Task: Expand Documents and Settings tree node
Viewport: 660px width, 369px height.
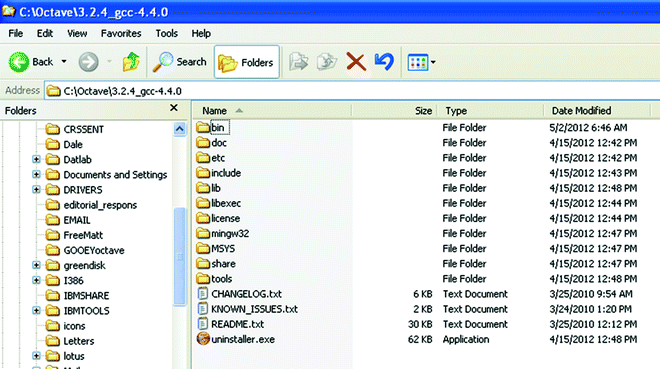Action: point(36,175)
